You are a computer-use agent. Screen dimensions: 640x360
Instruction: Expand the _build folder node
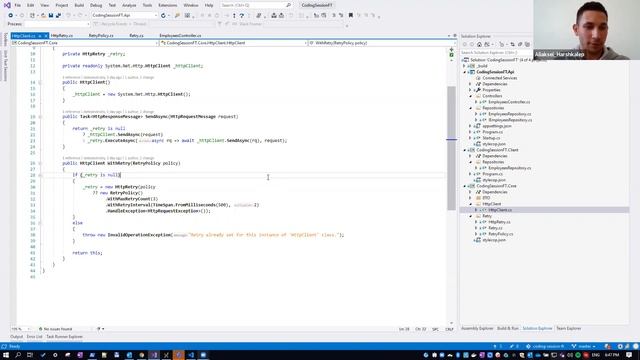(464, 66)
